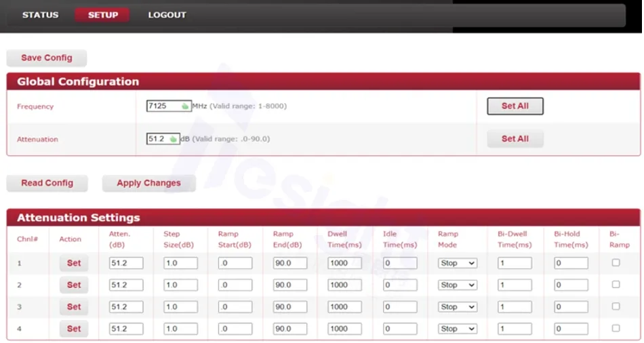Open the SETUP tab
The image size is (644, 343).
[x=102, y=15]
